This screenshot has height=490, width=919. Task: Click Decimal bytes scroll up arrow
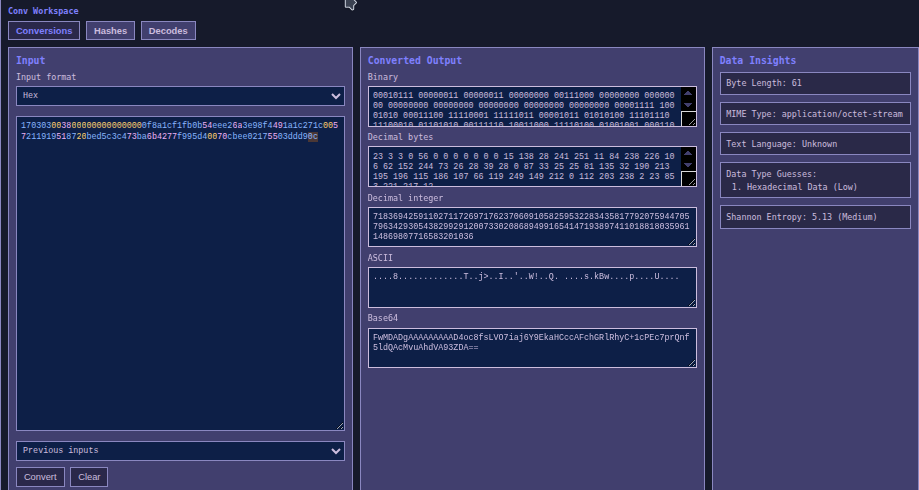coord(689,153)
